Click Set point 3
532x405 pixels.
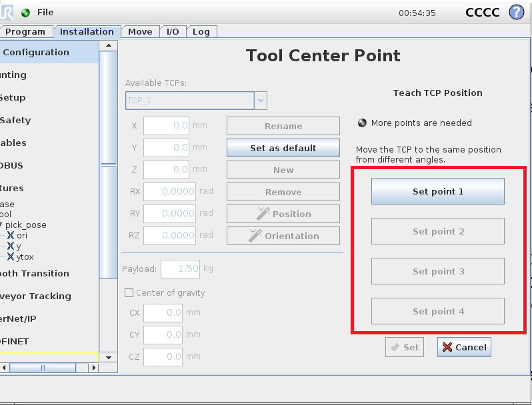(438, 272)
